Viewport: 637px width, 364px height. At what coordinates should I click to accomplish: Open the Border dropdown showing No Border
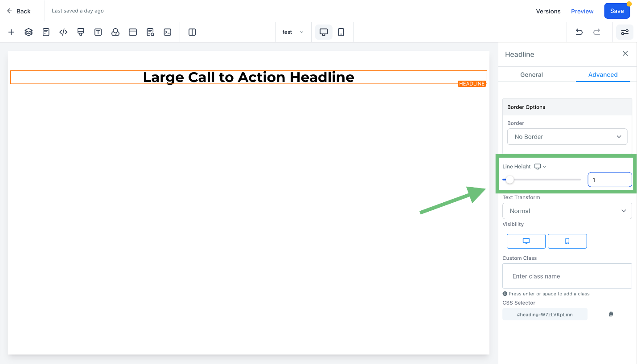tap(567, 137)
